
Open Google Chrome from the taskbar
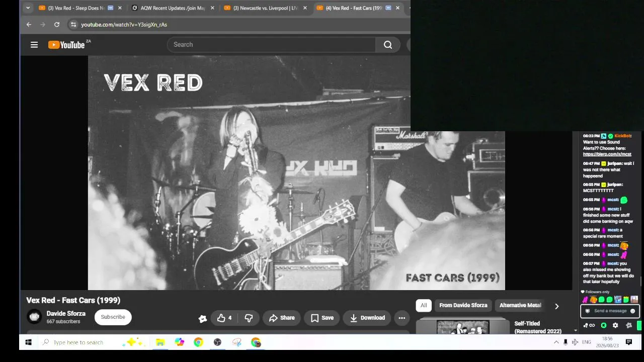tap(198, 342)
